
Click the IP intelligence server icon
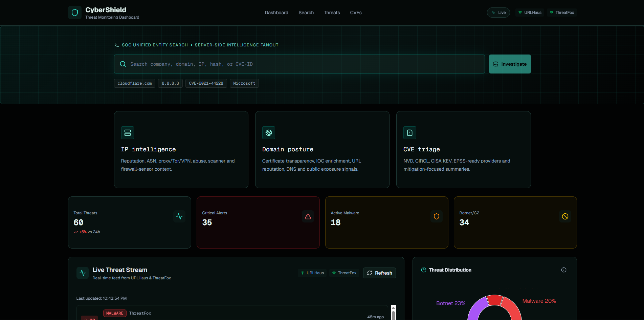click(x=128, y=133)
